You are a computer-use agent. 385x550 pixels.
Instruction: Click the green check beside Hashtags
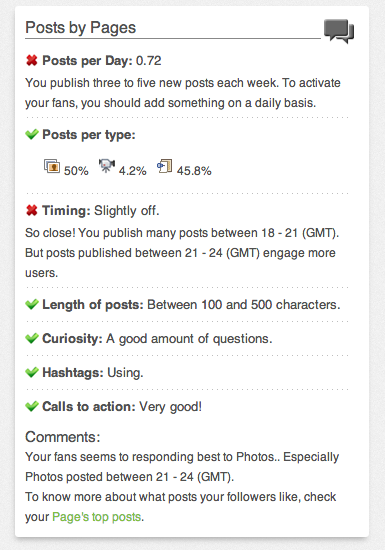[32, 372]
